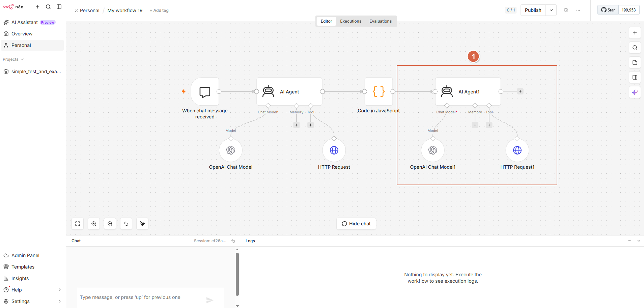Zoom out on the canvas
Viewport: 644px width, 308px height.
pyautogui.click(x=110, y=224)
